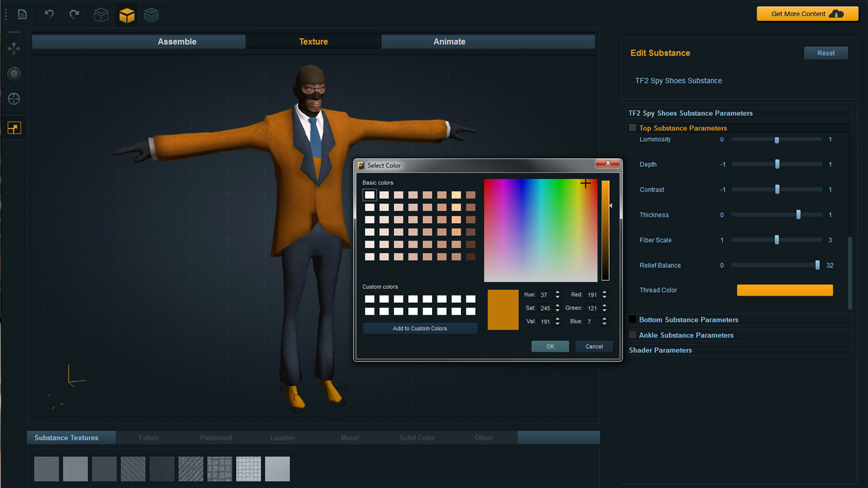The image size is (868, 488).
Task: Open the Other textures tab
Action: click(x=484, y=438)
